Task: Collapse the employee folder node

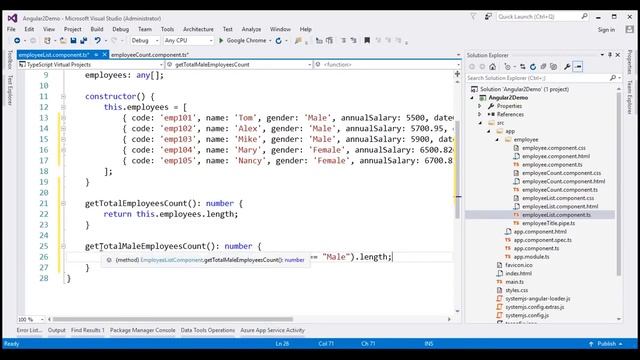Action: 497,140
